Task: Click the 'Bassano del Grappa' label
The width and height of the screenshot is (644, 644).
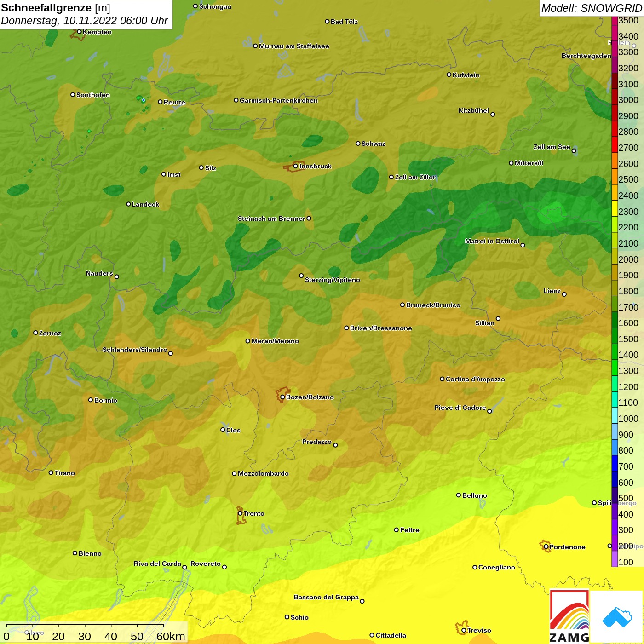Action: click(326, 597)
